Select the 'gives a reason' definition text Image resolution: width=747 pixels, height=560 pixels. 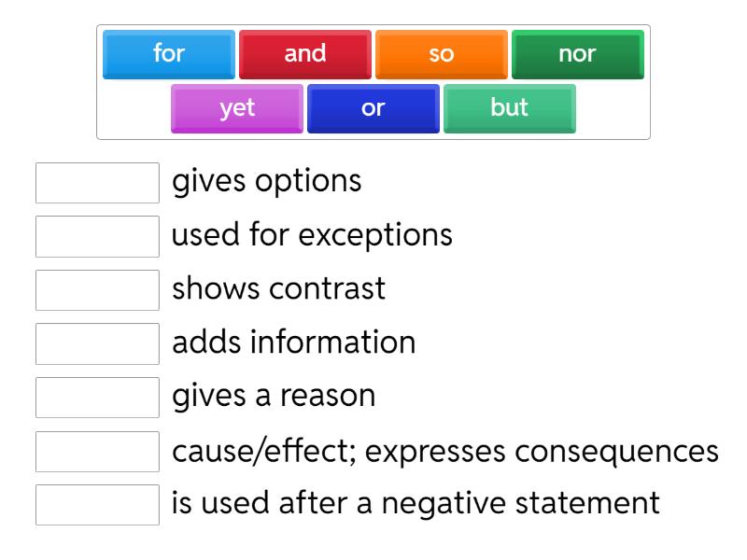(274, 397)
